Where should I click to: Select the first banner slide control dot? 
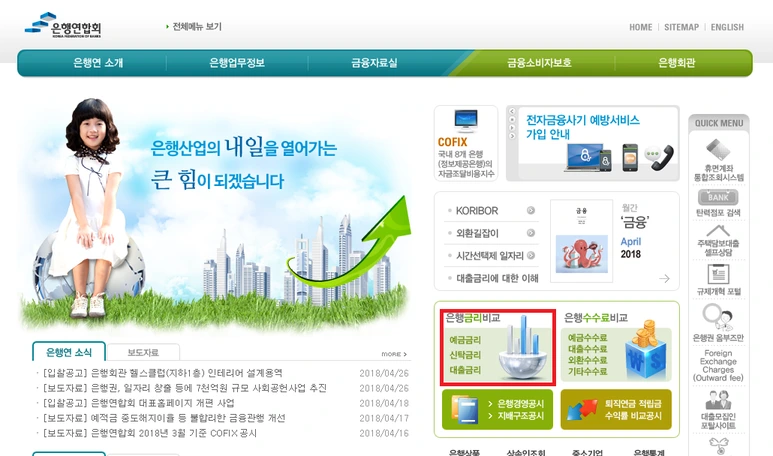(x=512, y=111)
